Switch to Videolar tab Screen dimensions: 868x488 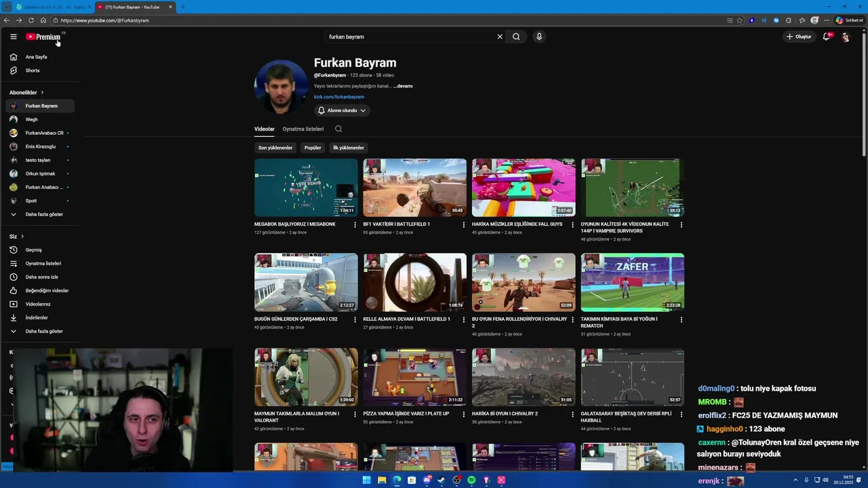[x=264, y=129]
